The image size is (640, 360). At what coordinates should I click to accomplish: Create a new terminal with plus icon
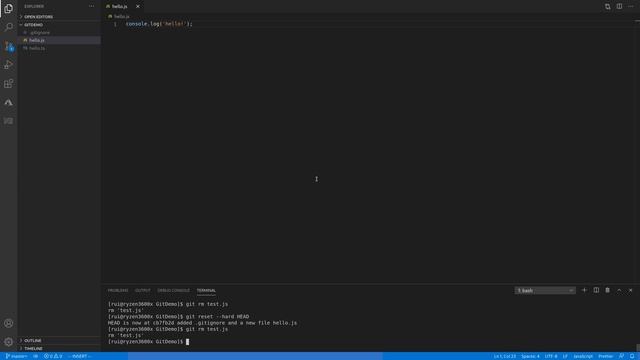[584, 290]
